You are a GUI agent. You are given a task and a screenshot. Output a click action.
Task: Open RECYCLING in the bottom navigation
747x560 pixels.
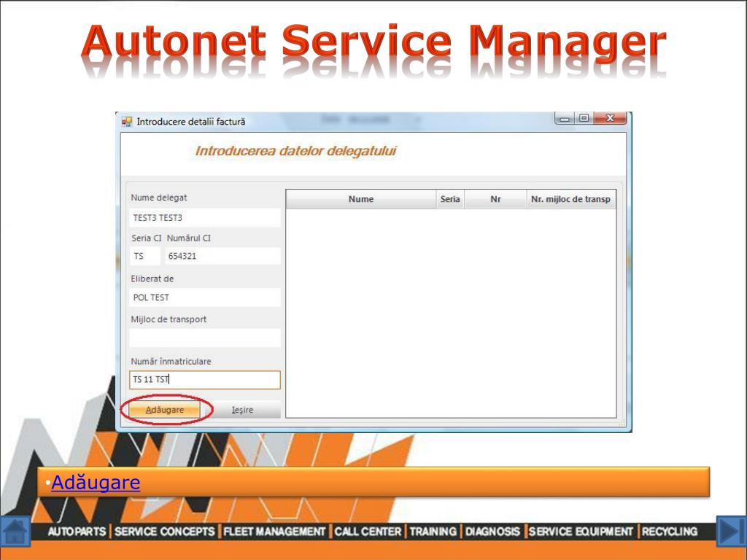(x=670, y=532)
